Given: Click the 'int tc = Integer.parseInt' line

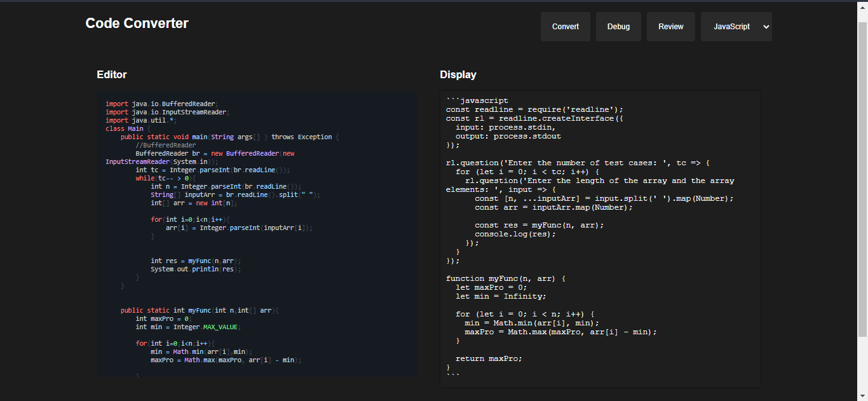Looking at the screenshot, I should coord(213,170).
